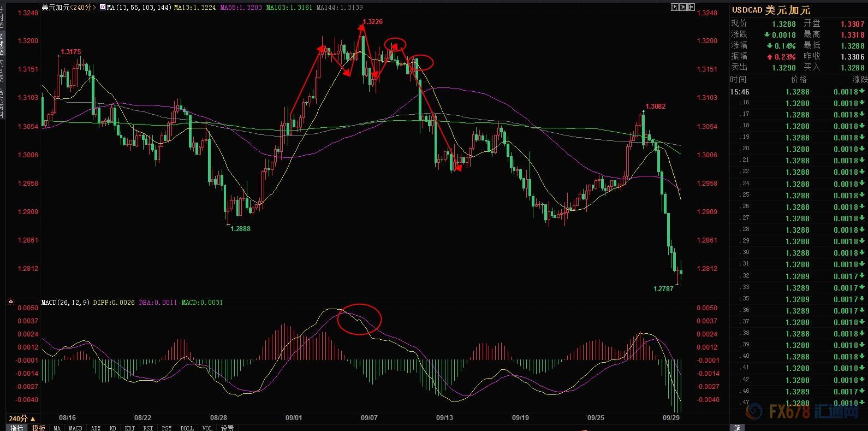Click the 价格 column header
The width and height of the screenshot is (868, 431).
tap(799, 80)
